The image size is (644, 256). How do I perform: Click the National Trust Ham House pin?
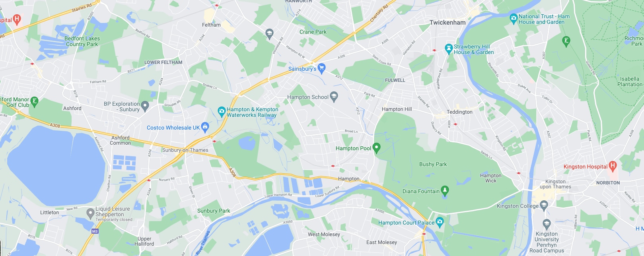[514, 19]
